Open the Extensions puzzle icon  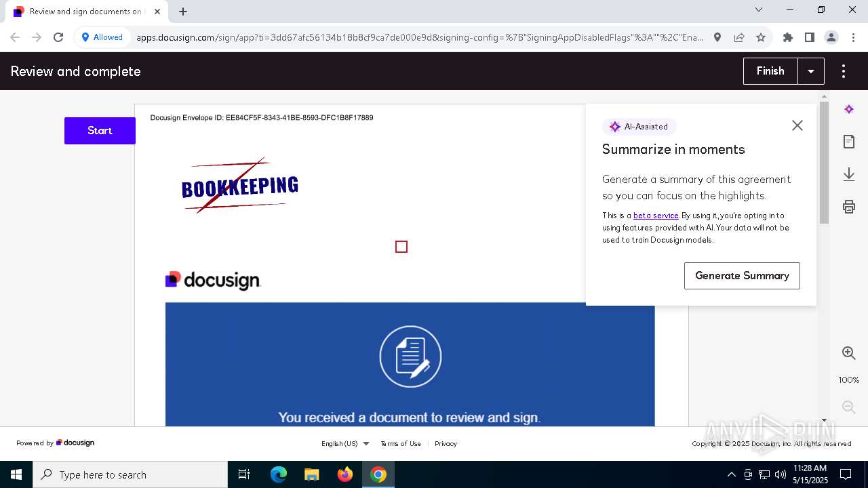tap(788, 37)
